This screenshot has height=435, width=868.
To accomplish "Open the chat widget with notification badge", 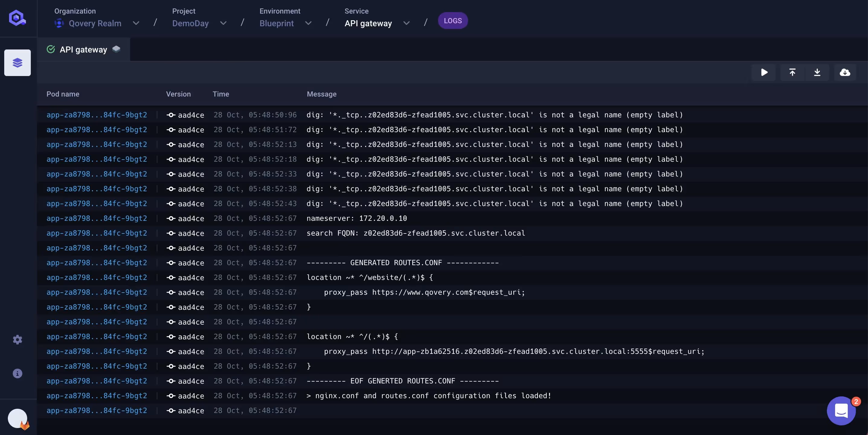I will (841, 411).
